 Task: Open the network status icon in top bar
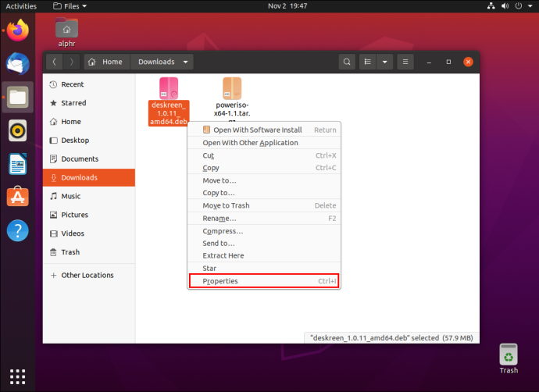point(491,5)
